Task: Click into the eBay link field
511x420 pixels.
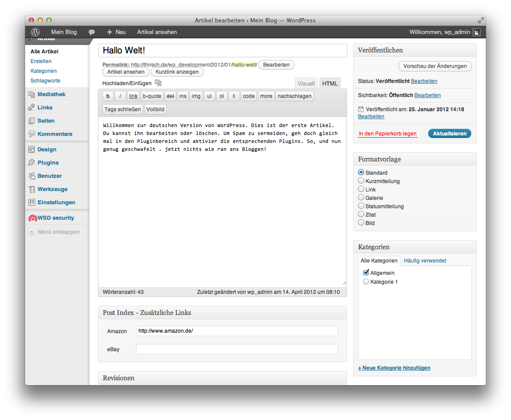Action: coord(237,349)
